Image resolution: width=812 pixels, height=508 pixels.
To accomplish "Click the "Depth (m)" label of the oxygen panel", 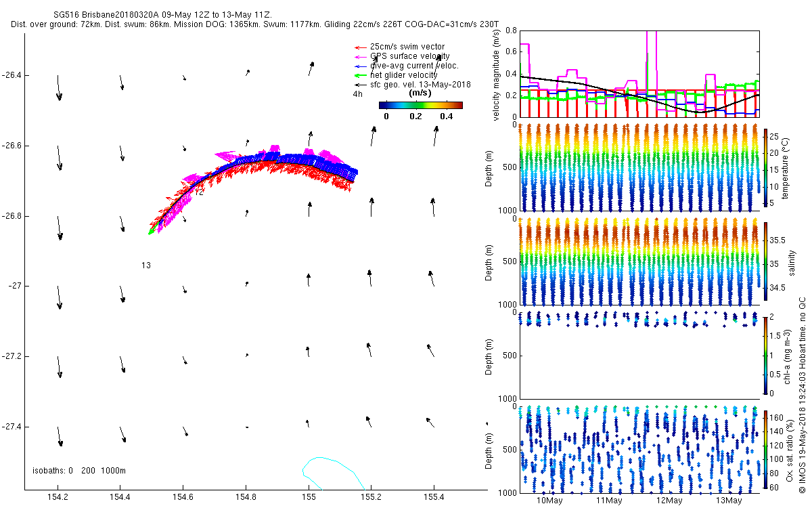I will pyautogui.click(x=490, y=449).
